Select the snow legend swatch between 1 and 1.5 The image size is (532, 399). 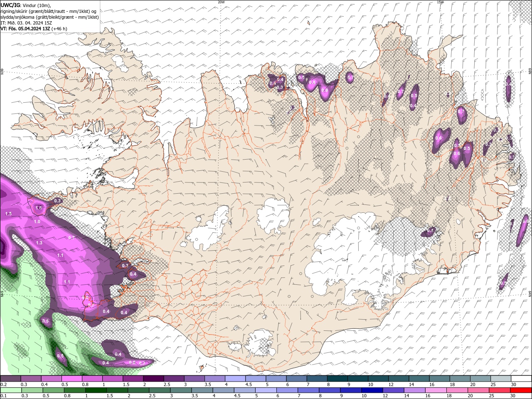point(113,379)
